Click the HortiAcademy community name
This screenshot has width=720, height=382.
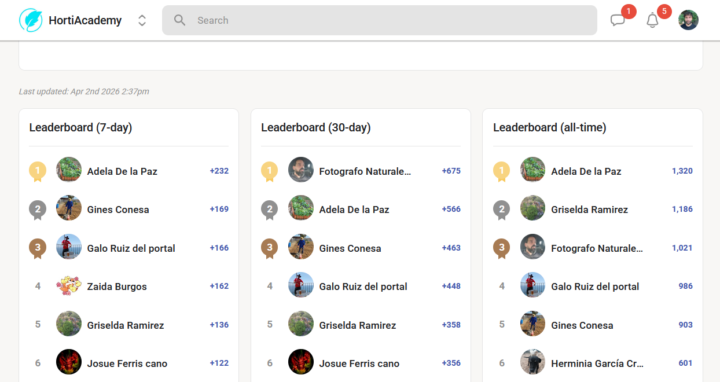[x=85, y=20]
